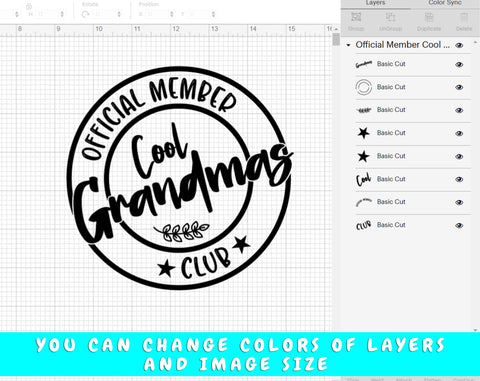Select the star right of CLUB on canvas

tap(241, 244)
